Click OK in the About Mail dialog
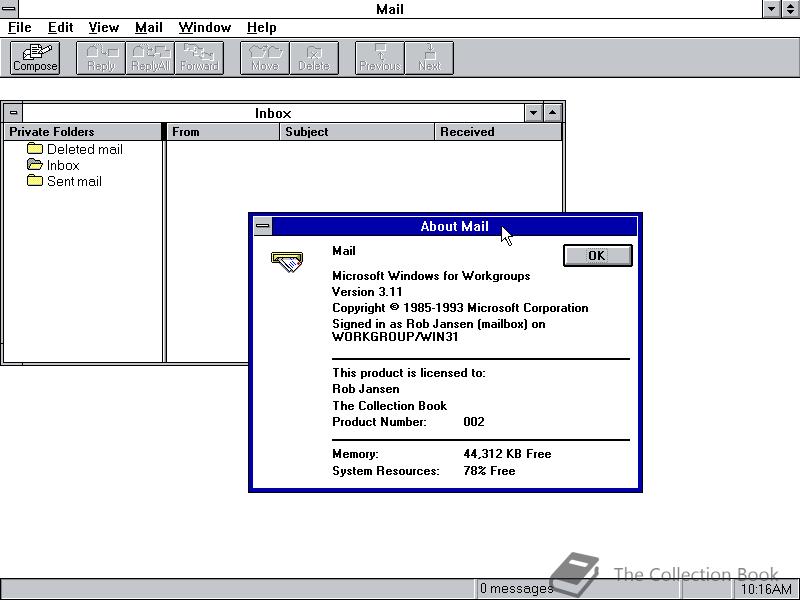 (x=597, y=255)
